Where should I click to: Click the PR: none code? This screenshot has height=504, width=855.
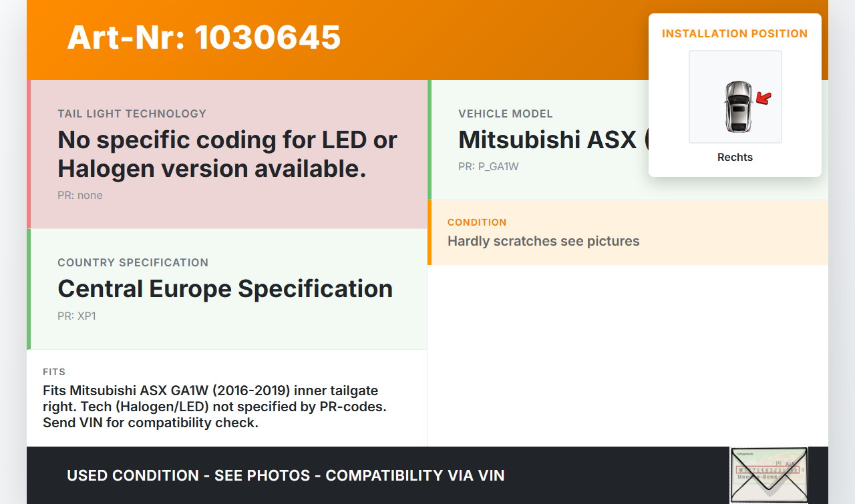(80, 196)
